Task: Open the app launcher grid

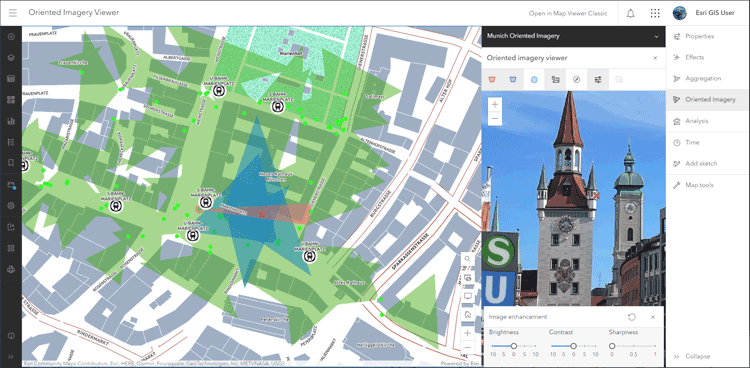Action: point(655,13)
